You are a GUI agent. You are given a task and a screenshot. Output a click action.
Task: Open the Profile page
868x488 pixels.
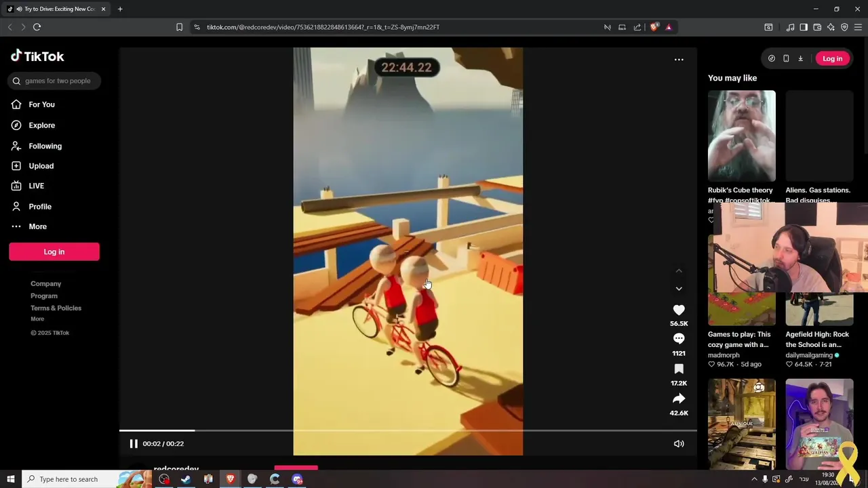pos(31,207)
